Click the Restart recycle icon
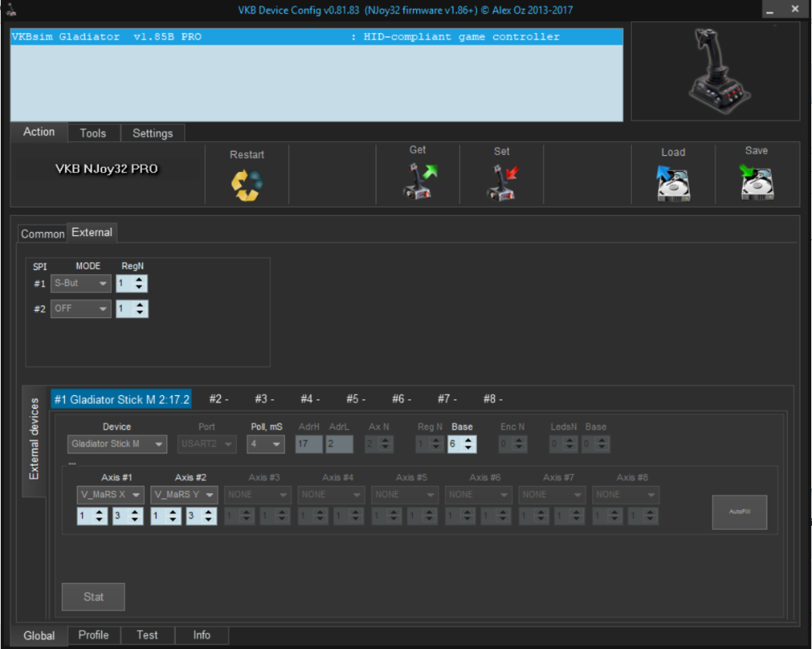 (x=247, y=185)
